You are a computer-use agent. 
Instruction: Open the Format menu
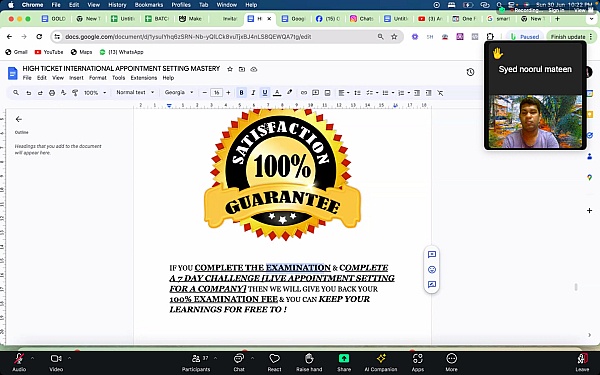pos(98,78)
